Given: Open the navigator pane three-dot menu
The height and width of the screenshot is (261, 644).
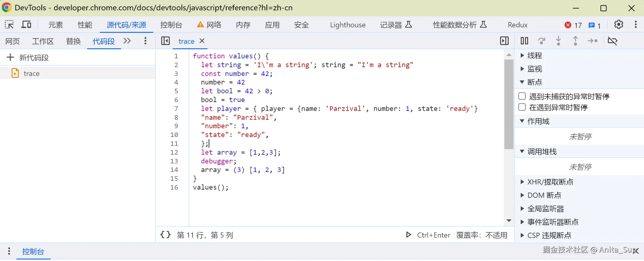Looking at the screenshot, I should point(145,41).
